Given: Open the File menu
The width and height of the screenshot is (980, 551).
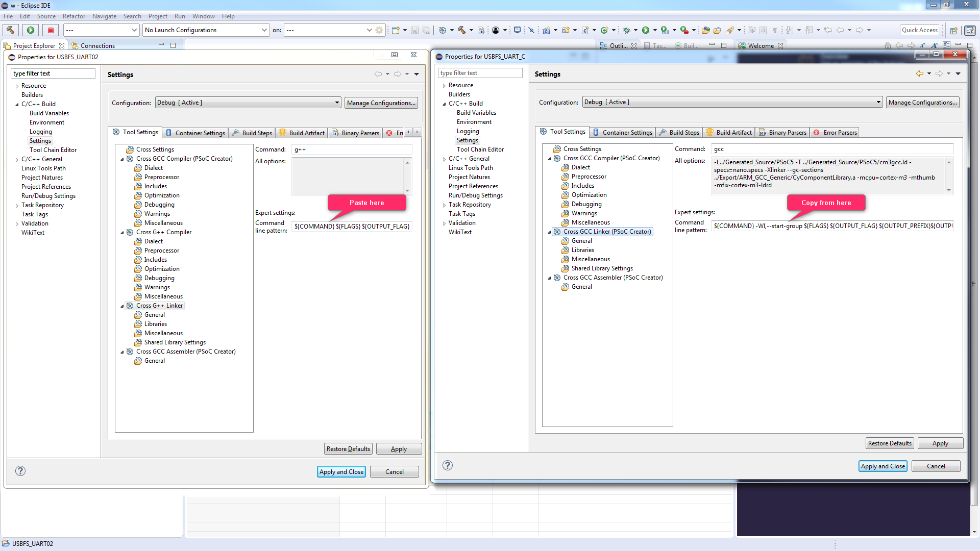Looking at the screenshot, I should 8,16.
